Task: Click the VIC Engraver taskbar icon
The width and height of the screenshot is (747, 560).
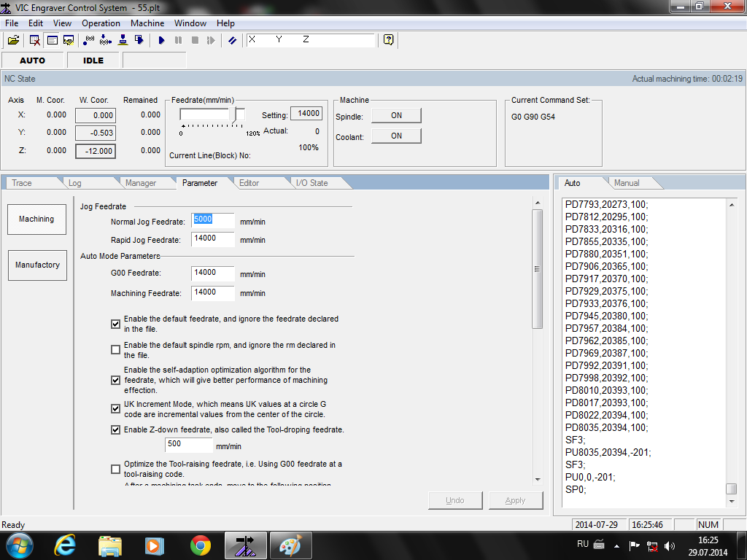Action: coord(245,545)
